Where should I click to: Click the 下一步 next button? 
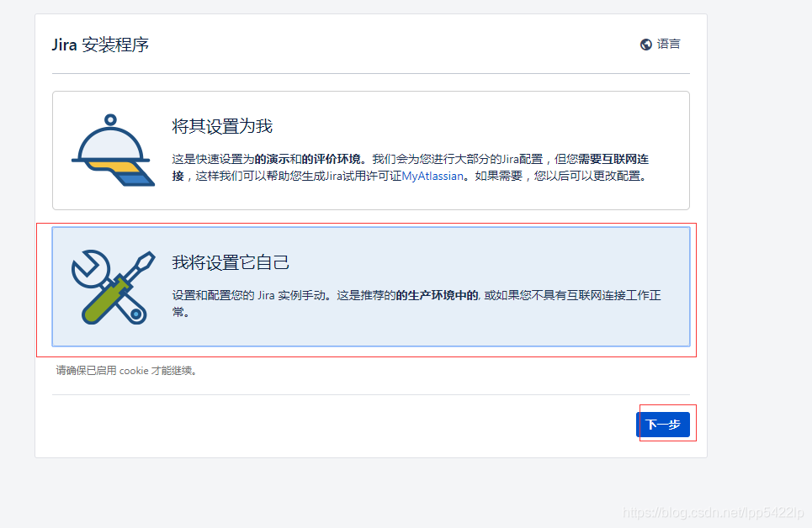(x=663, y=425)
